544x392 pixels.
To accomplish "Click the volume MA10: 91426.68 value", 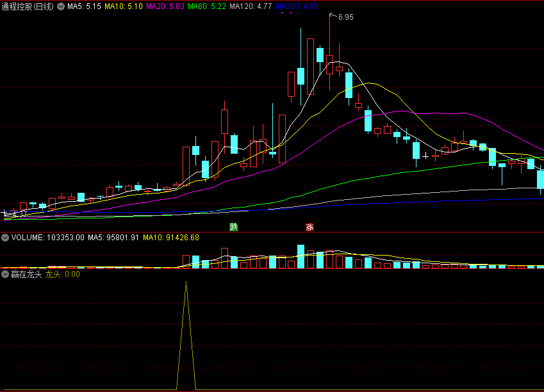I will (171, 238).
